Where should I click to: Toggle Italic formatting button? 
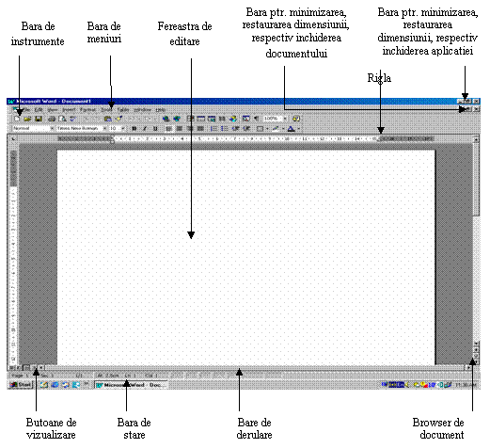[x=145, y=129]
